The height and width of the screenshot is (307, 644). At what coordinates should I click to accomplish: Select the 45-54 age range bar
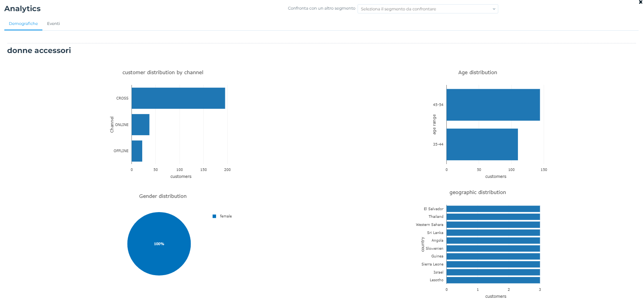(493, 105)
